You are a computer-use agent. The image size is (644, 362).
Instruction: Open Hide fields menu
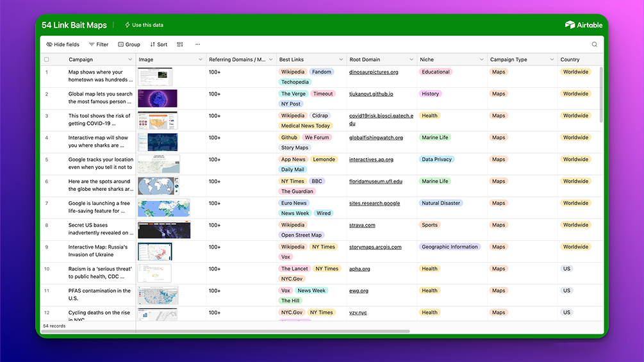coord(63,44)
